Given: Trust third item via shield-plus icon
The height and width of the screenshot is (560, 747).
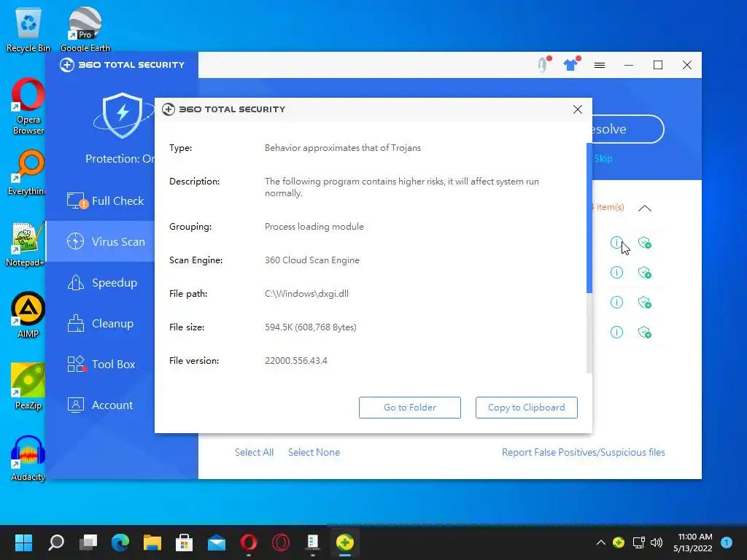Looking at the screenshot, I should pos(645,302).
